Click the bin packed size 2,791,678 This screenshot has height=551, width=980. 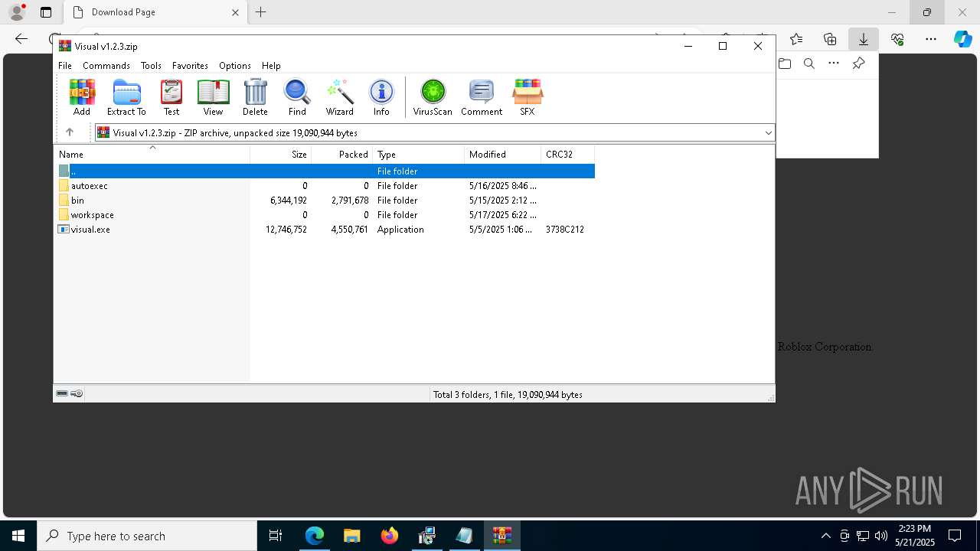350,200
